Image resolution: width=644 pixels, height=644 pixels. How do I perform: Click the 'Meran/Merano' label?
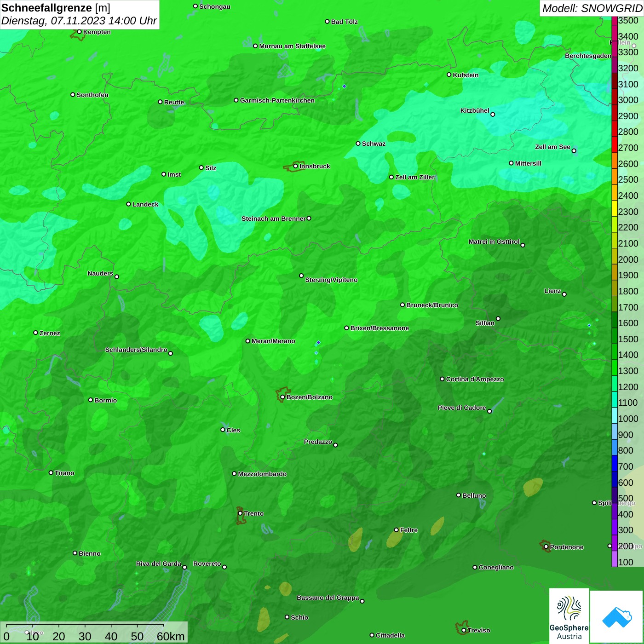pyautogui.click(x=273, y=341)
